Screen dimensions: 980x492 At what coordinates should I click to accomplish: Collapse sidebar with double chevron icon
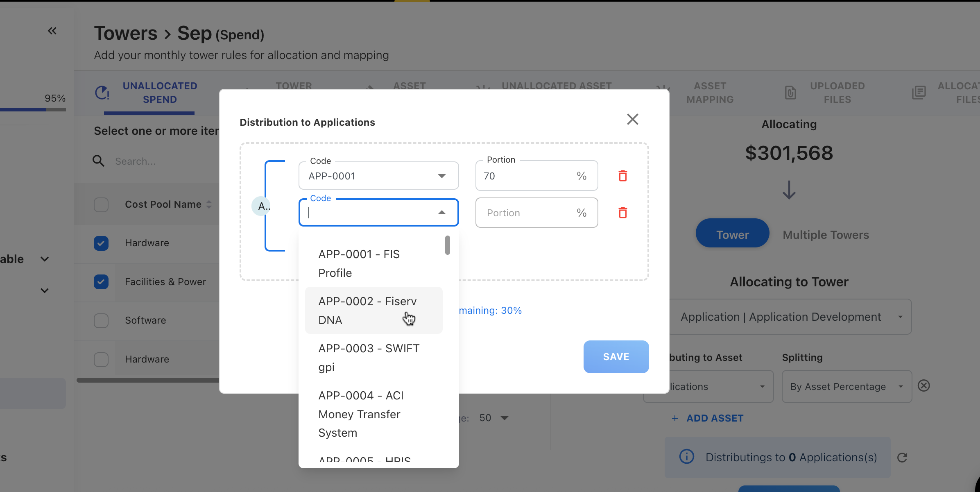tap(52, 31)
